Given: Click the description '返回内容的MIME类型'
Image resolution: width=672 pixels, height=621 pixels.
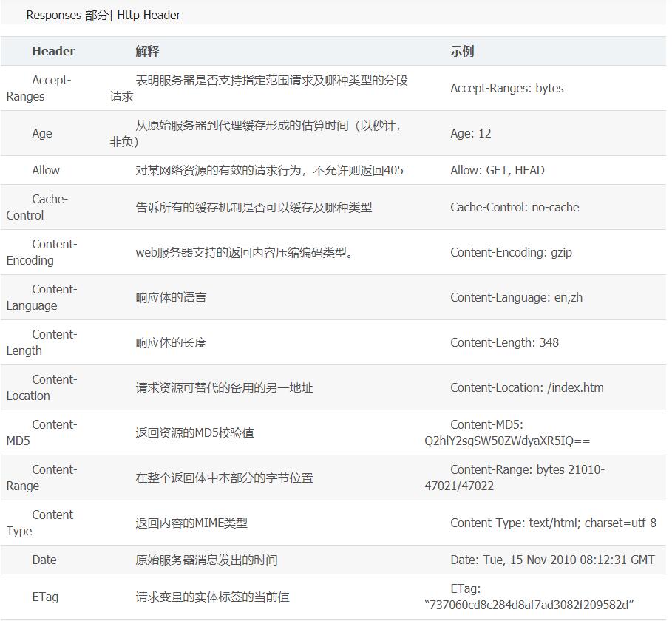Looking at the screenshot, I should coord(191,523).
